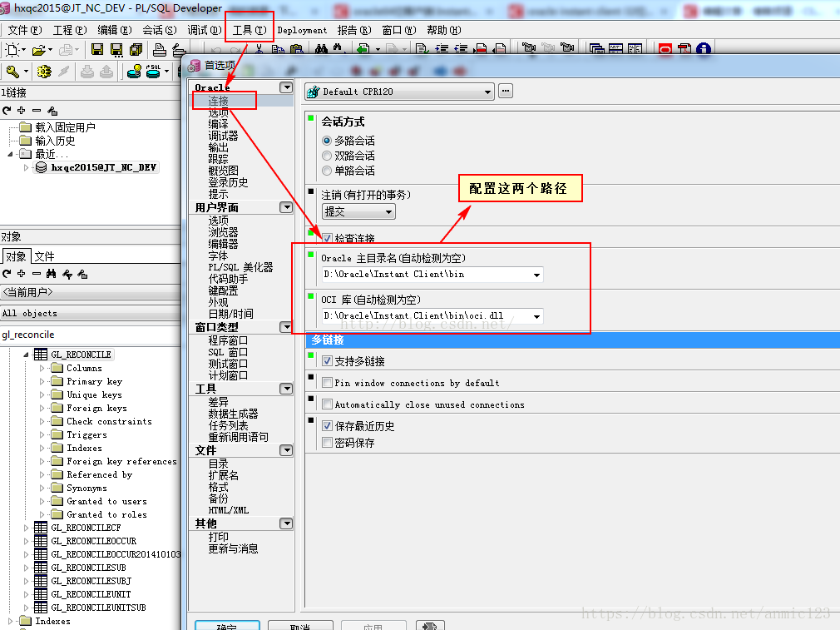Screen dimensions: 840x630
Task: Open the OCI 库 path dropdown
Action: 536,316
